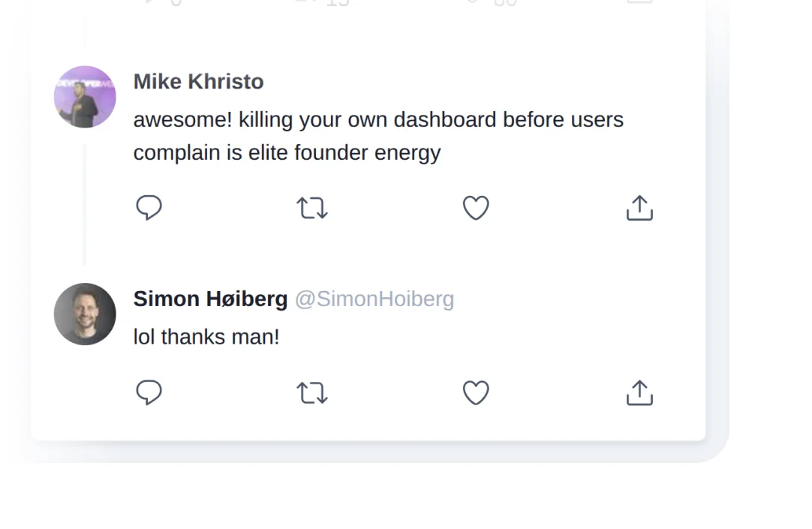
Task: Click Mike Khristo's profile avatar
Action: pyautogui.click(x=85, y=97)
